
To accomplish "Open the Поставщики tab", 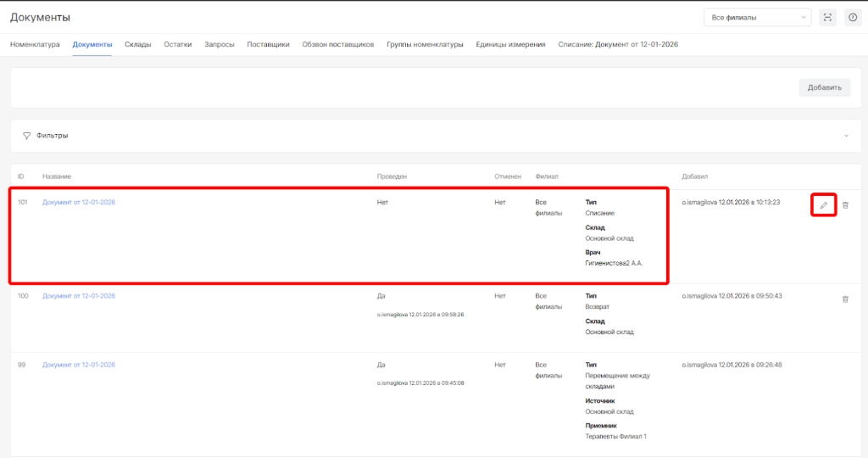I will 268,44.
